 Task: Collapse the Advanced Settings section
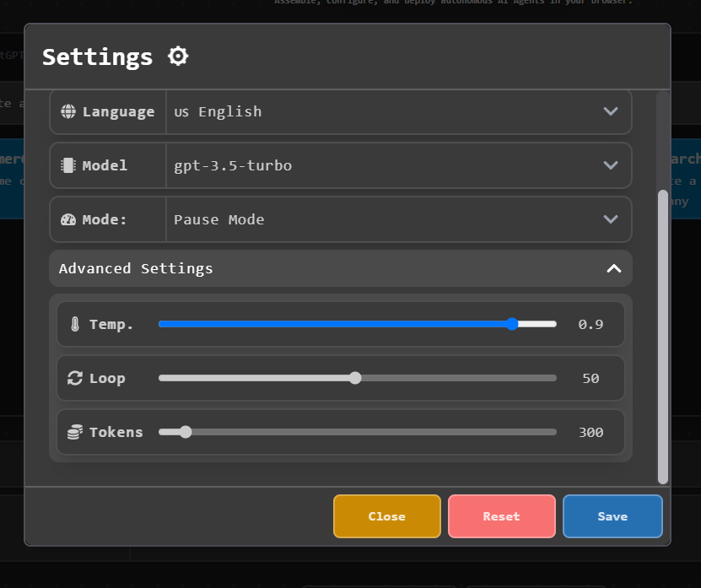click(341, 268)
